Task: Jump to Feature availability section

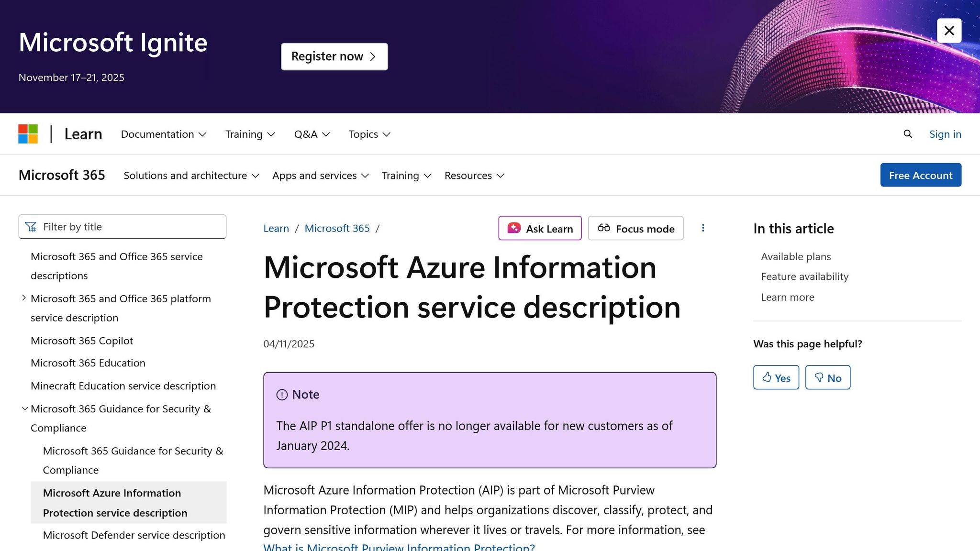Action: click(804, 276)
